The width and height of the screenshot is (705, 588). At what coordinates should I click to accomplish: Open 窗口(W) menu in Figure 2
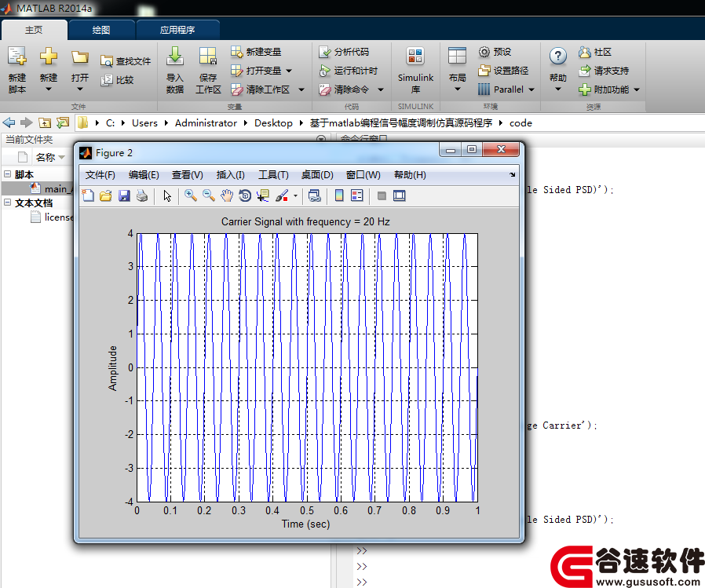[363, 174]
